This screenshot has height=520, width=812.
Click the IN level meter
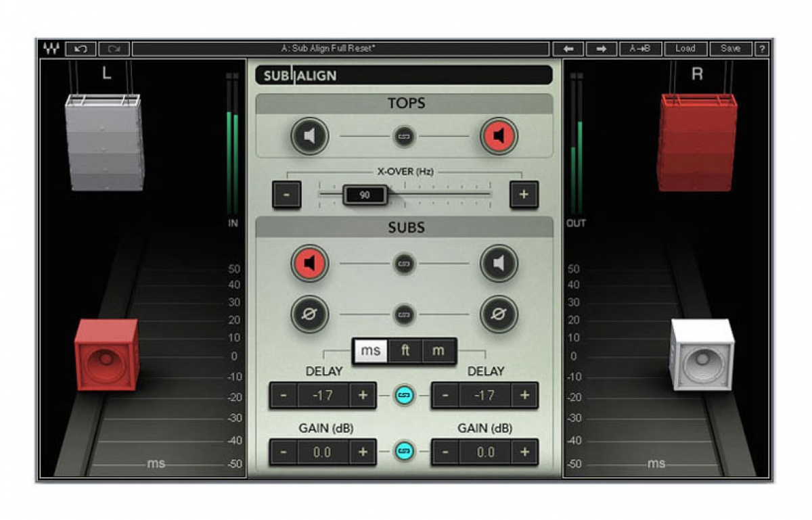click(232, 144)
